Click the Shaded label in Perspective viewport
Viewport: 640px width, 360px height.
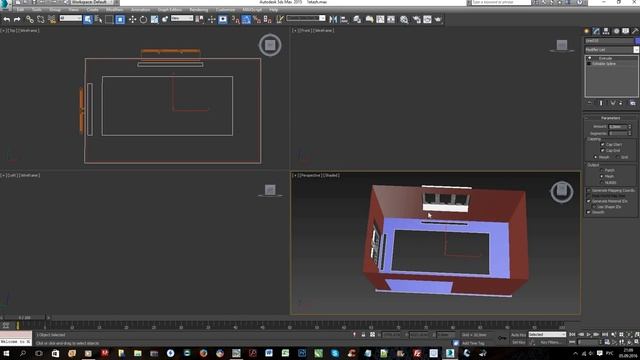click(x=331, y=176)
